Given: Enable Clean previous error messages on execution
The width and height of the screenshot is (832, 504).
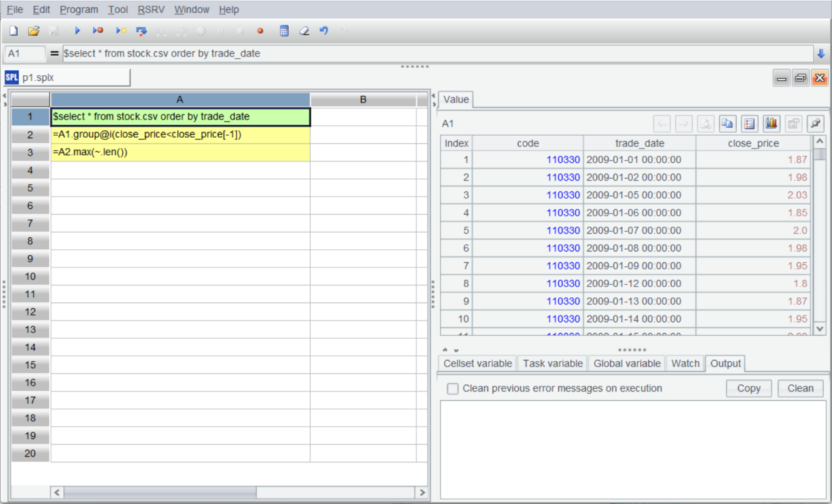Looking at the screenshot, I should (452, 389).
